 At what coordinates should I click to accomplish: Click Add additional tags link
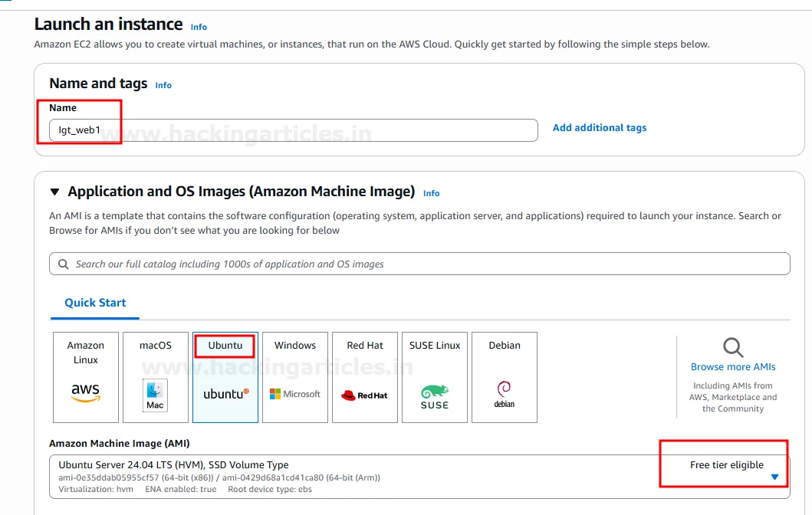coord(600,128)
